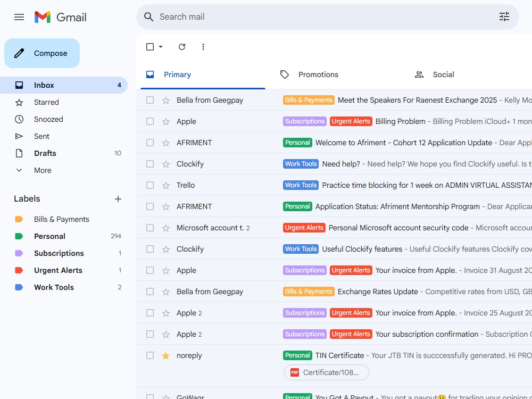Select the Apple Billing Problem email checkbox

click(x=150, y=121)
